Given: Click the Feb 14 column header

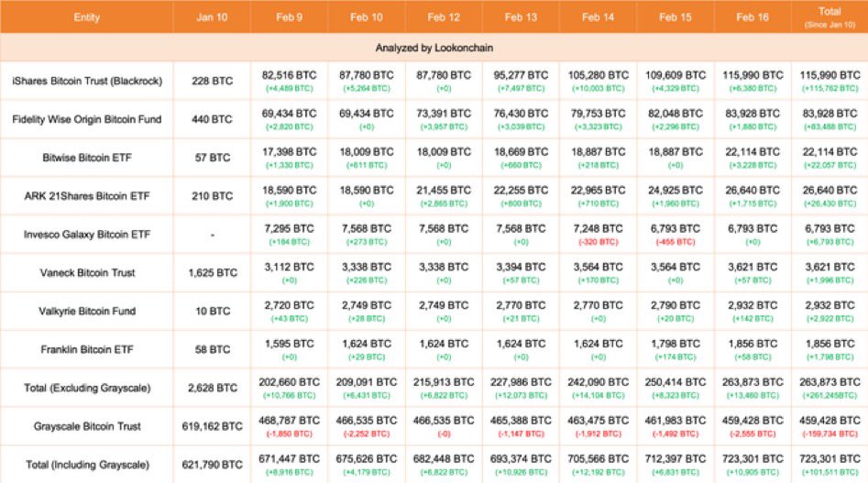Looking at the screenshot, I should [x=598, y=17].
